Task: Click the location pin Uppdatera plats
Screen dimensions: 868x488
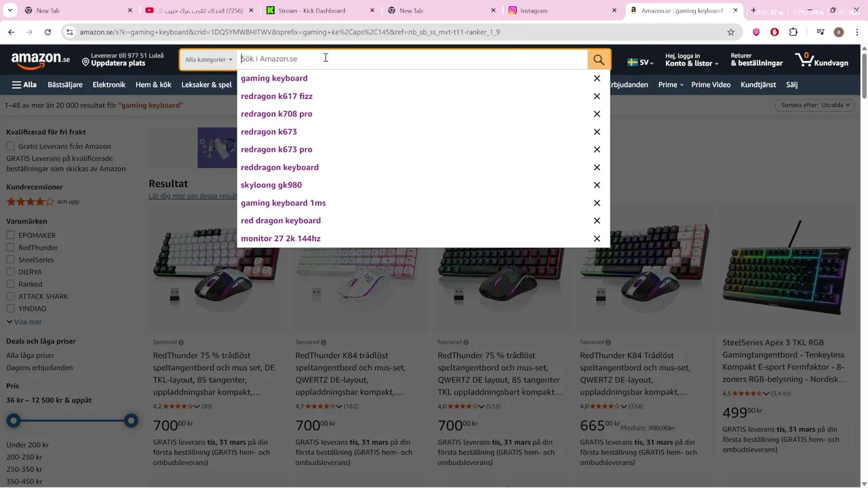Action: [123, 60]
